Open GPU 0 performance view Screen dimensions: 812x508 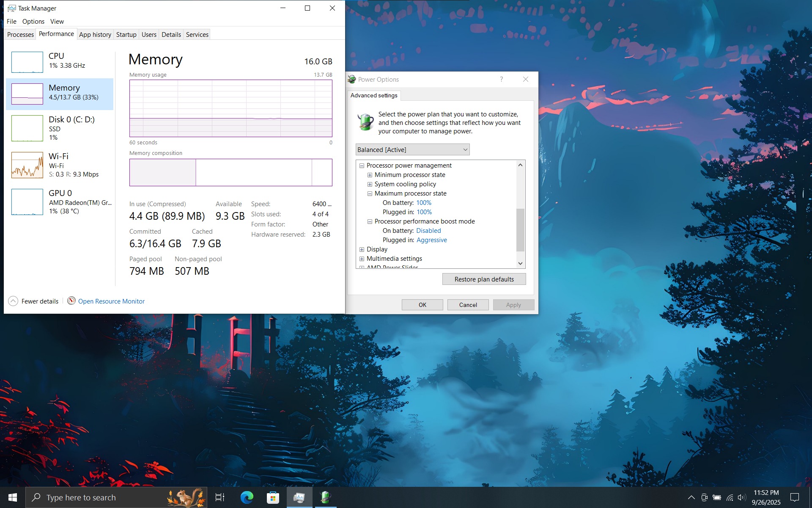tap(60, 202)
